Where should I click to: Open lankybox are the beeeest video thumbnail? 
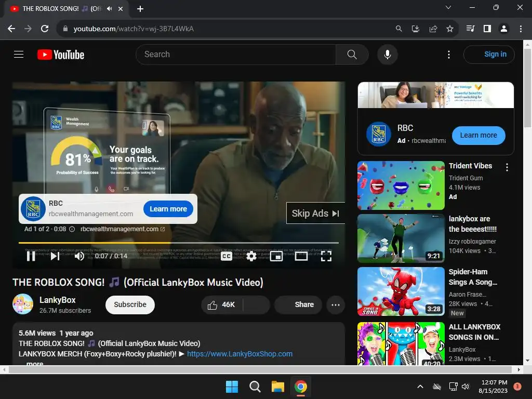[401, 238]
